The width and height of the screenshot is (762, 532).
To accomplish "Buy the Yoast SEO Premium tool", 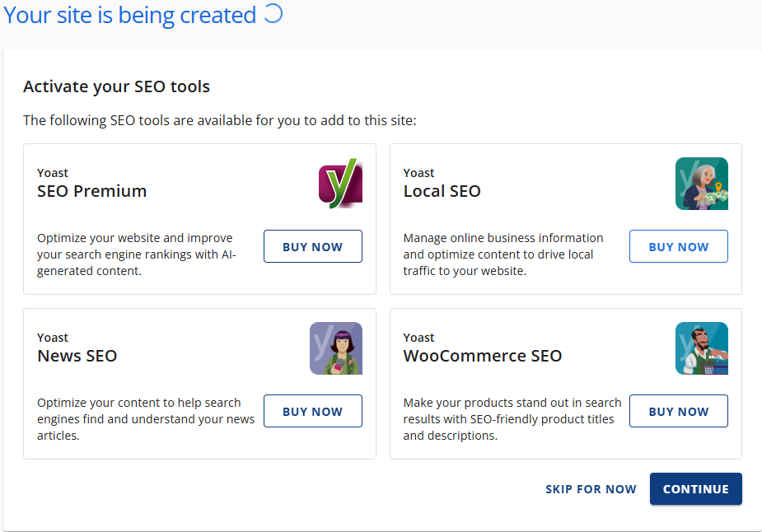I will [312, 245].
